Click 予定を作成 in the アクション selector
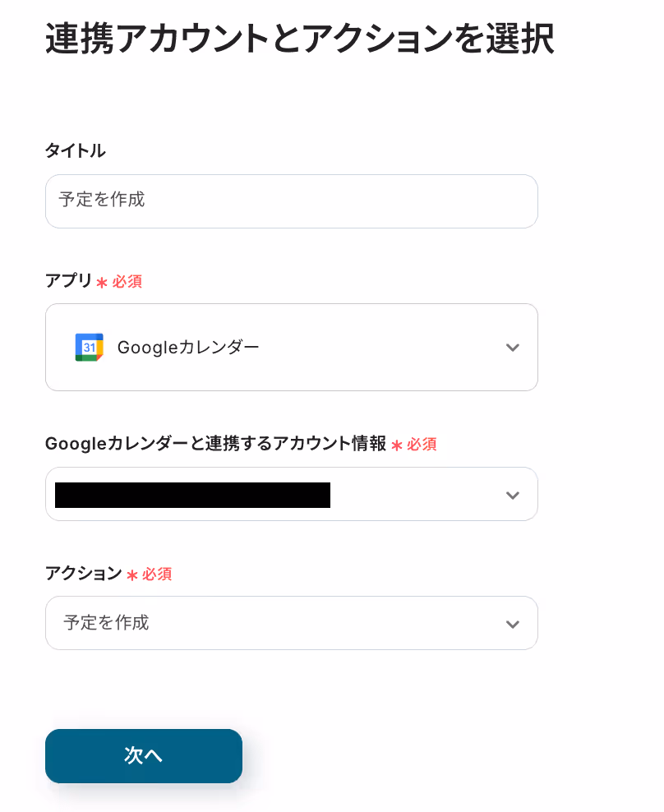 pos(106,622)
